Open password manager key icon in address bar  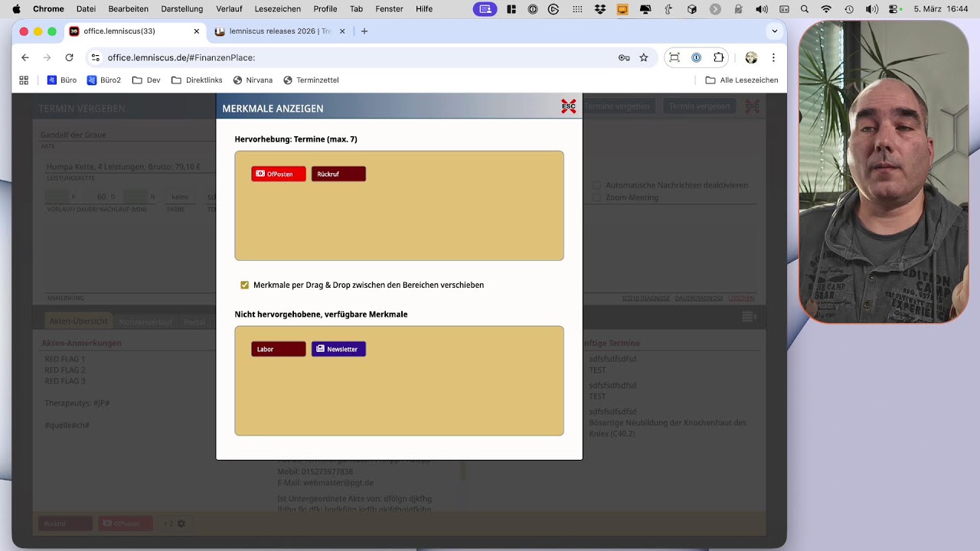coord(624,57)
